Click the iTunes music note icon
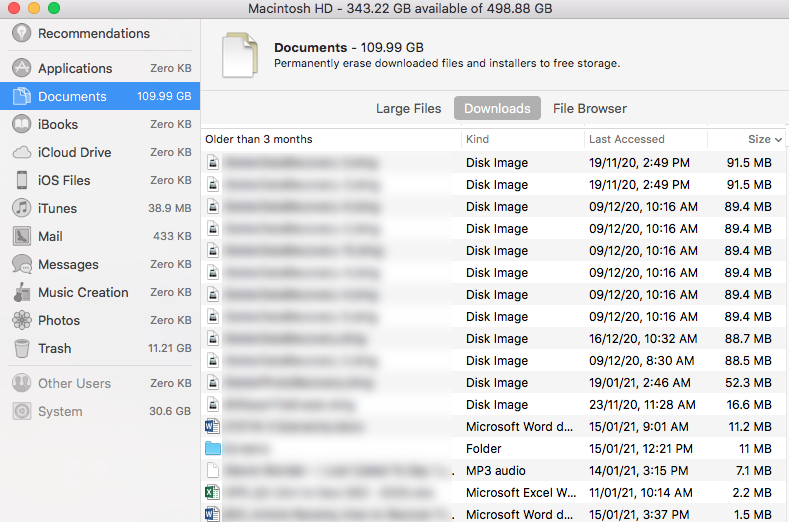Screen dimensions: 789x522 pos(21,208)
